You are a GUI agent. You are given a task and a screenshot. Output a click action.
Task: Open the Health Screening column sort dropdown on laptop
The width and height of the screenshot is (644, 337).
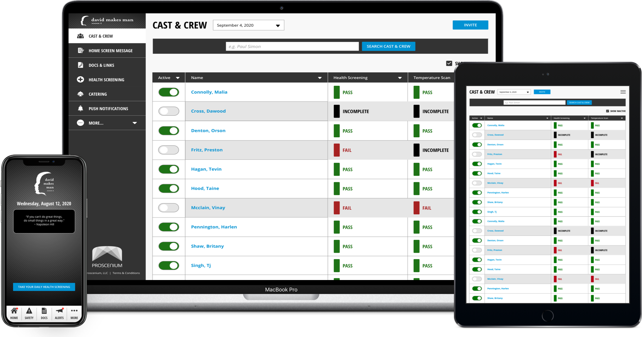click(400, 78)
